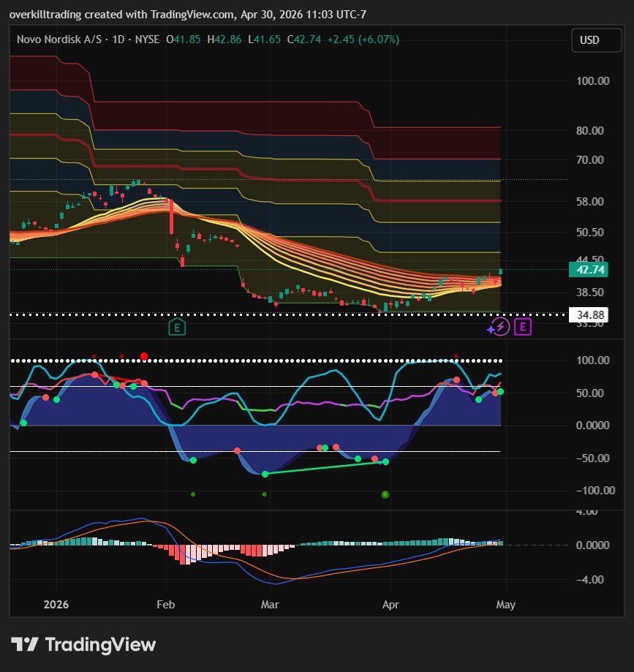
Task: Click the large red dot above the oscillator
Action: 144,356
